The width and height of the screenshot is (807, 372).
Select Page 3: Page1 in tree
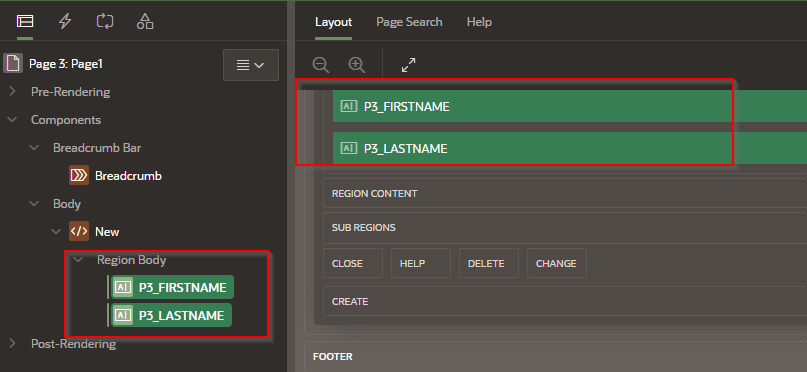[x=66, y=64]
